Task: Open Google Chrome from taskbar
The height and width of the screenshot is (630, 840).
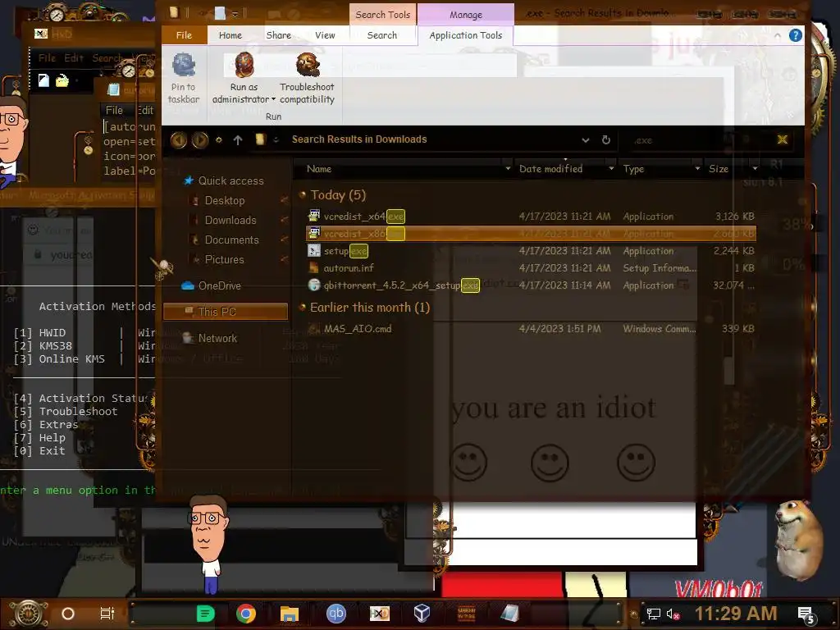Action: point(246,614)
